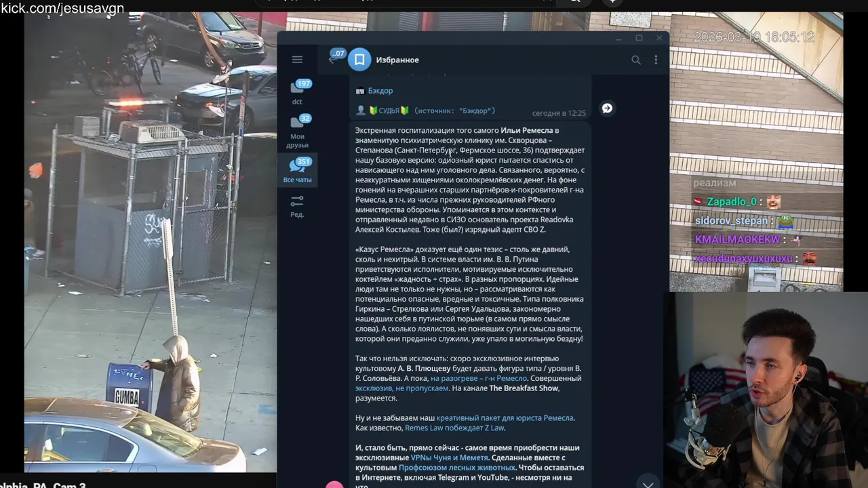Follow the 'Профсоюзом лесных животных' link
This screenshot has height=488, width=868.
click(457, 468)
